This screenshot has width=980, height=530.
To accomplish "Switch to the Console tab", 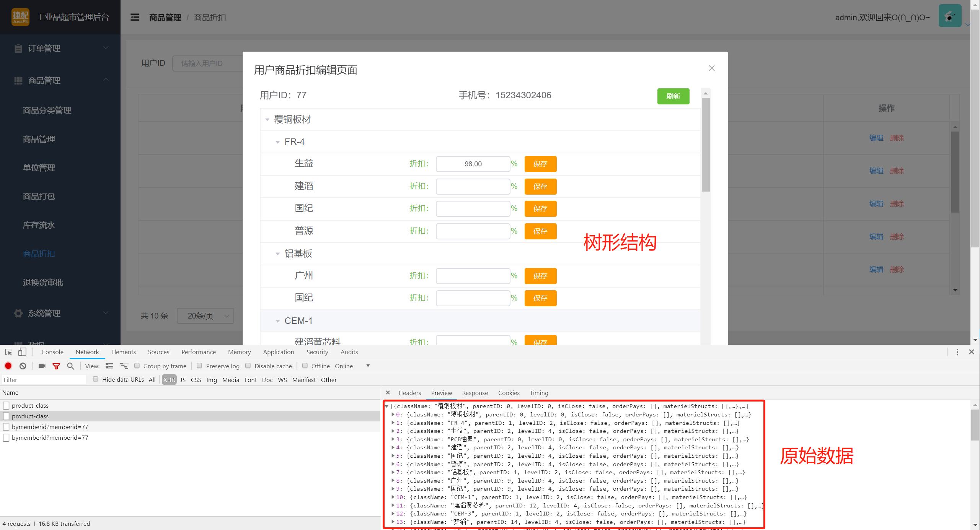I will (52, 352).
